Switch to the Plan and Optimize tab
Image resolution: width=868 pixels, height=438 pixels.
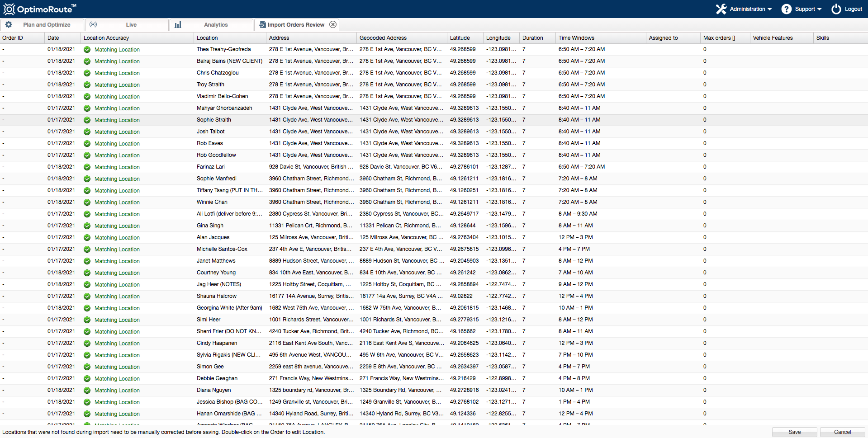point(47,25)
